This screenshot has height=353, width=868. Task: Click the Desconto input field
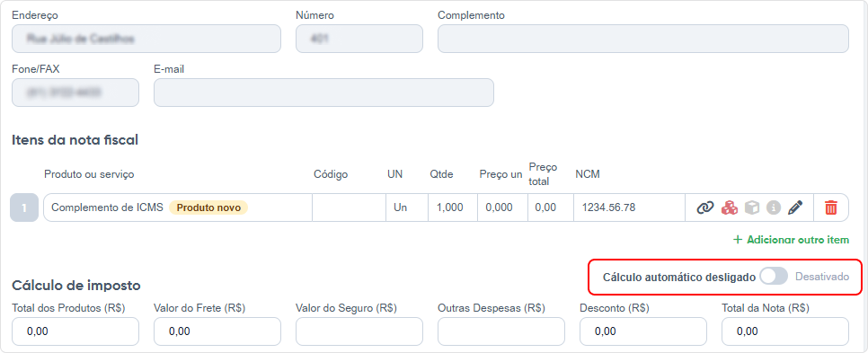point(643,331)
